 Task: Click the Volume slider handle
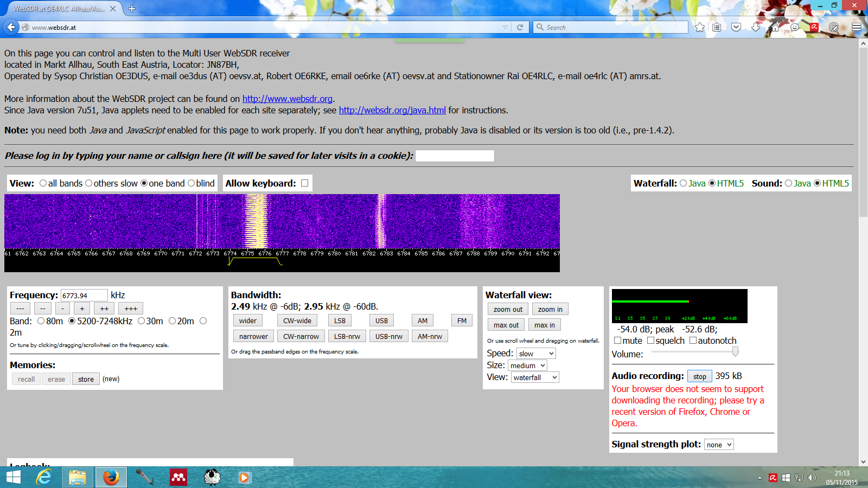point(735,351)
